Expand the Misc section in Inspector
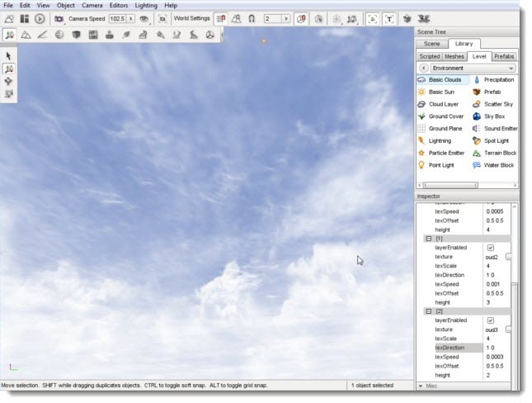532x403 pixels. 421,386
